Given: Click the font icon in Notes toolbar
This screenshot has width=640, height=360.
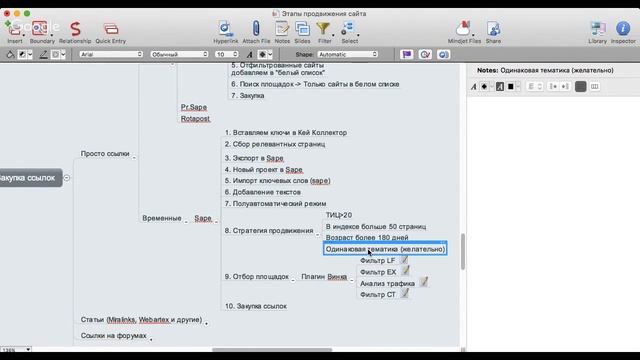Looking at the screenshot, I should pos(473,87).
